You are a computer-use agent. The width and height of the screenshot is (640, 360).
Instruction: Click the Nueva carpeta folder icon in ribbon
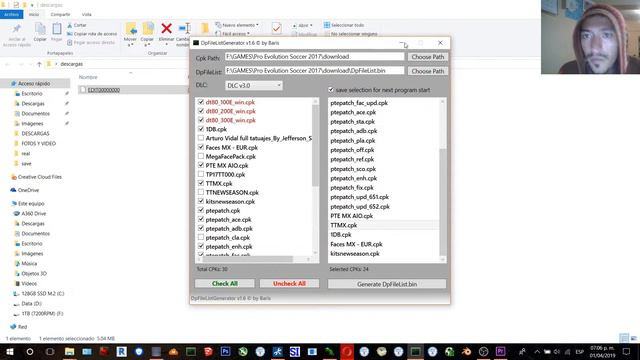205,29
